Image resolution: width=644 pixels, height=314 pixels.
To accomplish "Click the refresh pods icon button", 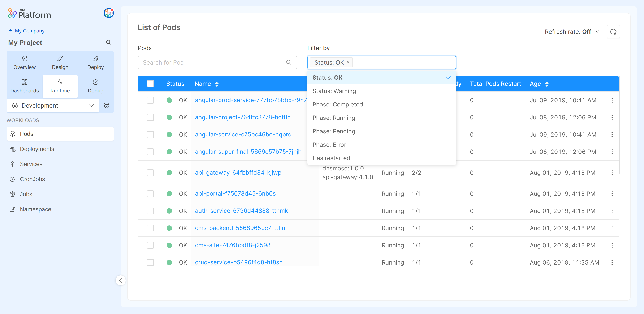I will point(613,32).
